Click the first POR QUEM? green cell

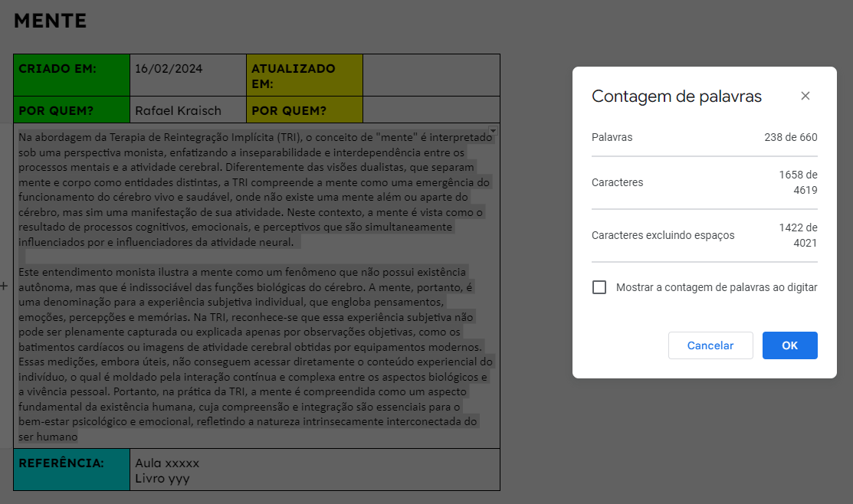[72, 110]
